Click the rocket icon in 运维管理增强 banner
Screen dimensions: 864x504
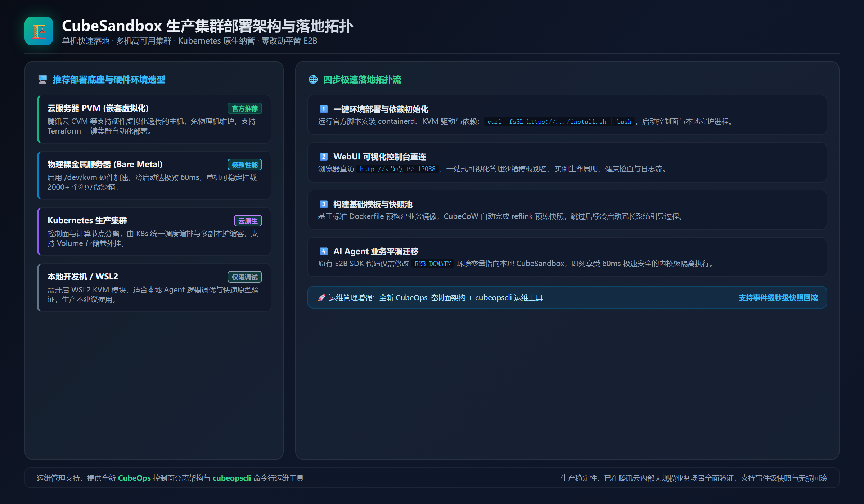click(321, 298)
